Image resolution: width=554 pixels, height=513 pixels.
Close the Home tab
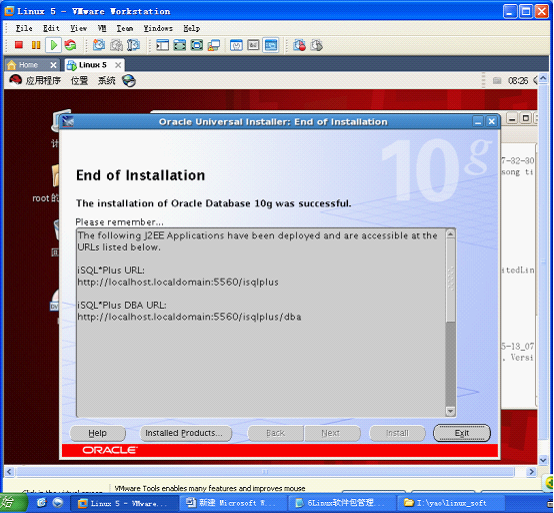[x=53, y=65]
